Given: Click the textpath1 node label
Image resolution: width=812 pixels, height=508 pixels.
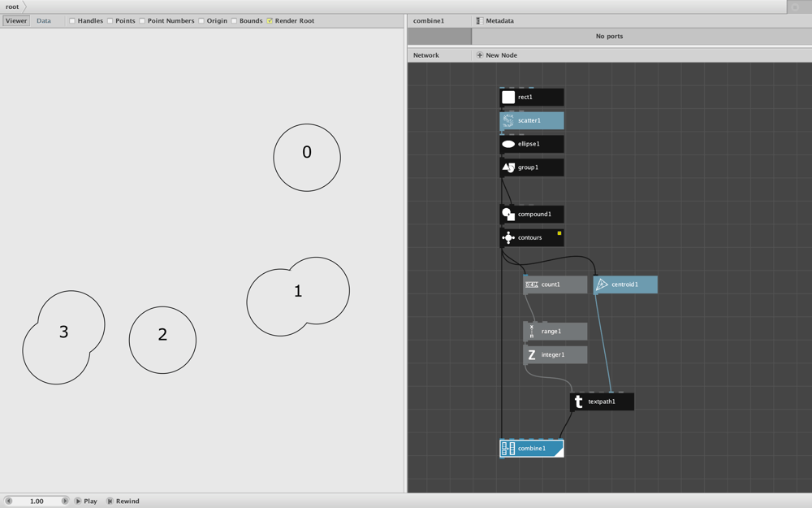Looking at the screenshot, I should tap(602, 402).
